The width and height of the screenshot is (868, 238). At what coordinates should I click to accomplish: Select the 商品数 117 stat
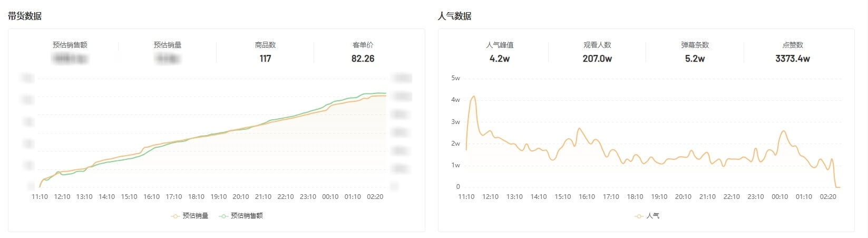pos(265,52)
